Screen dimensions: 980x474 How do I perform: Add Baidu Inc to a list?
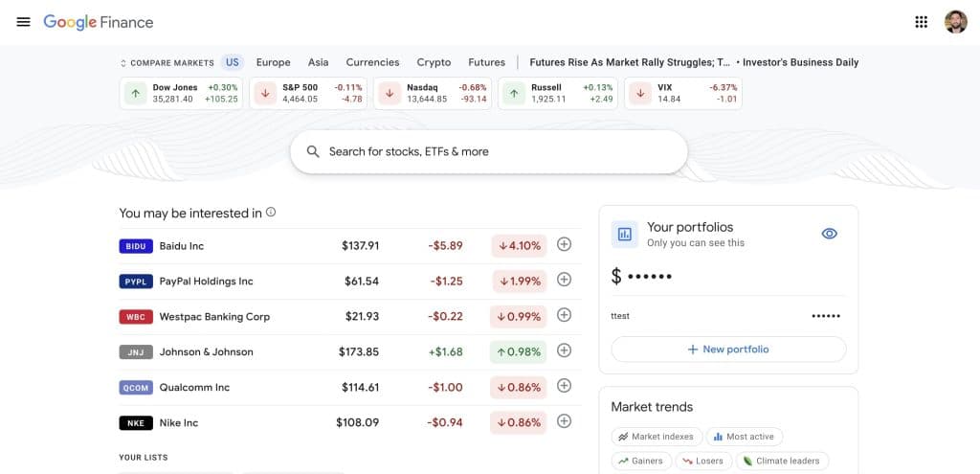564,244
